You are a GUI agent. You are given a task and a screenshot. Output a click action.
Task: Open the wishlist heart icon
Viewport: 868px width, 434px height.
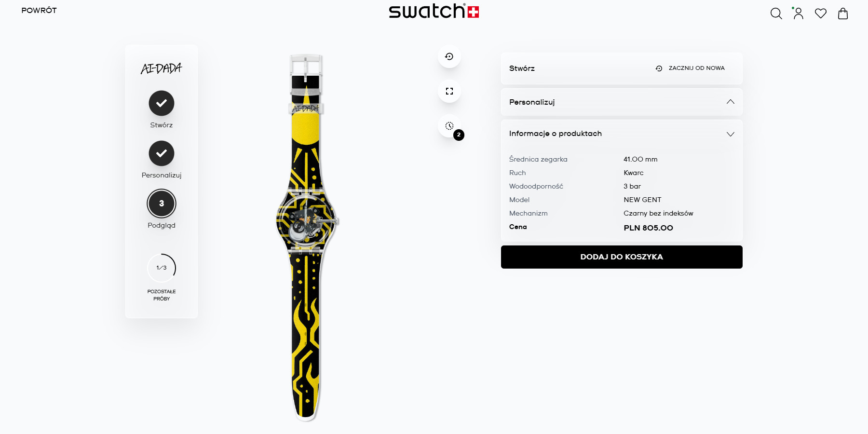821,14
